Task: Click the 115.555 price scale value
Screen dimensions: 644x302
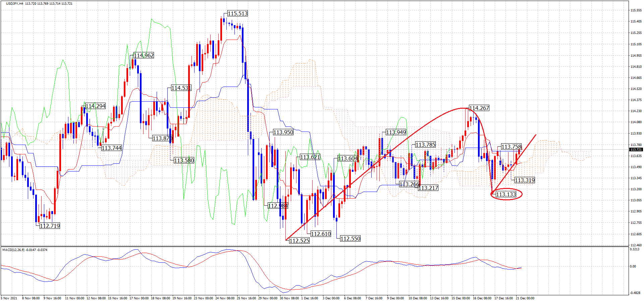Action: pos(636,10)
